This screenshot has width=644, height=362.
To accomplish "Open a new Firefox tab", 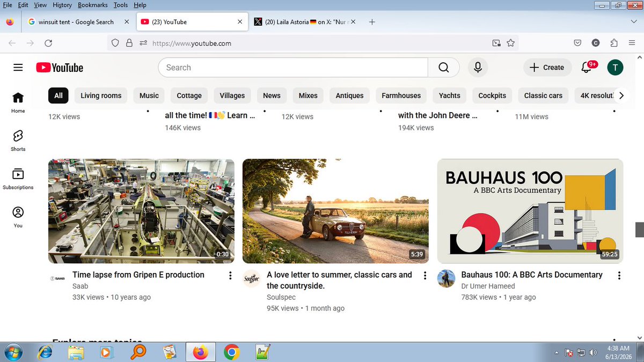I will click(x=372, y=22).
